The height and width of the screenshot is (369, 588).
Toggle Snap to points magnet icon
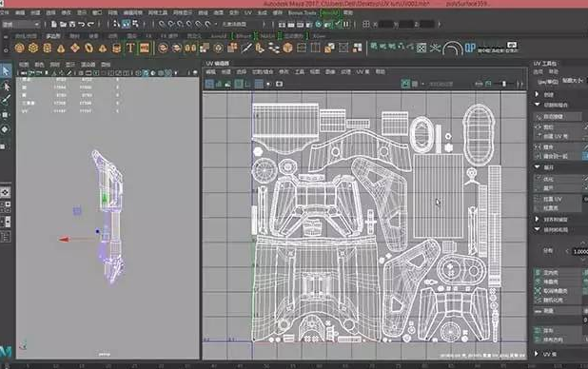coord(180,25)
